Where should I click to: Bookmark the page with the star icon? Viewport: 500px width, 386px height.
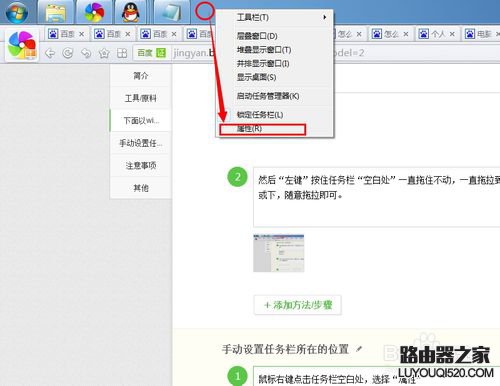click(104, 53)
